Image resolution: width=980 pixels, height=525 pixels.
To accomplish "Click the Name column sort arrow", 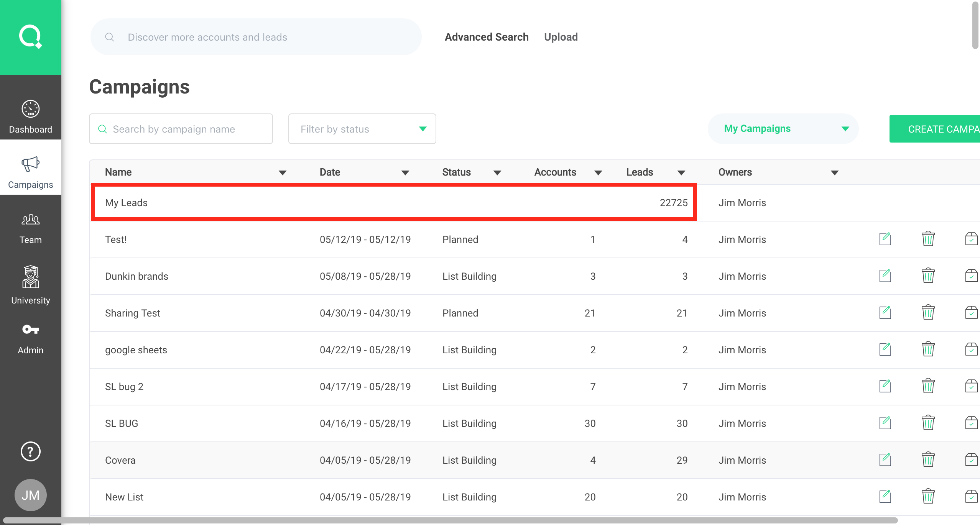I will pyautogui.click(x=283, y=173).
